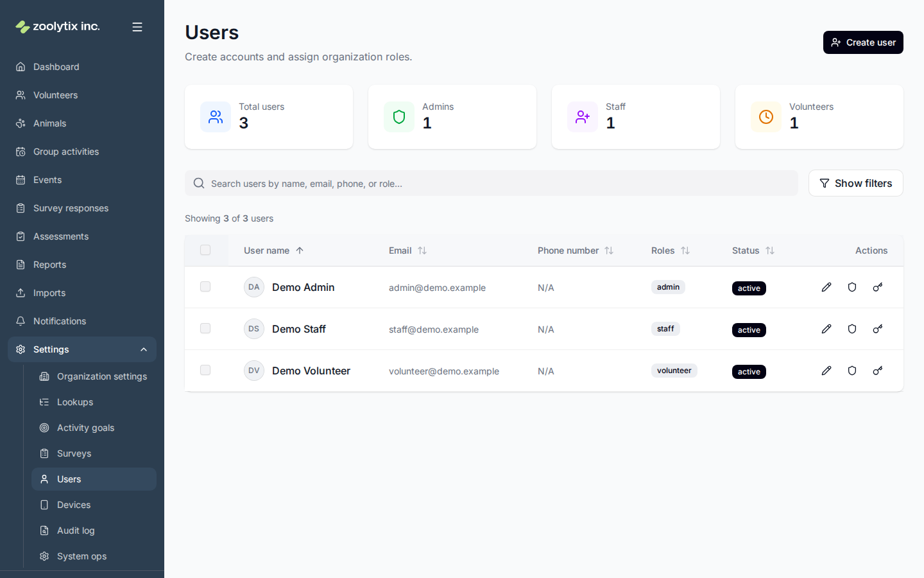Open Imports page
Image resolution: width=924 pixels, height=578 pixels.
point(82,293)
